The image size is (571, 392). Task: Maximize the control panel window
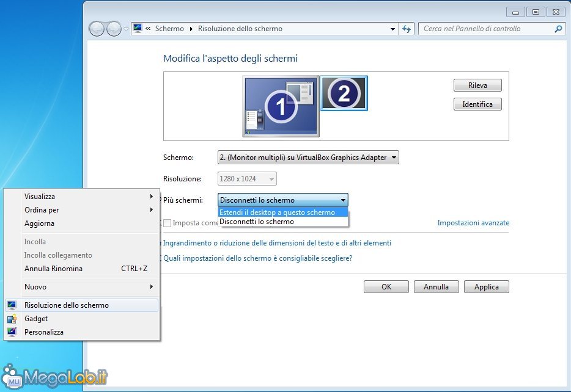[x=536, y=12]
